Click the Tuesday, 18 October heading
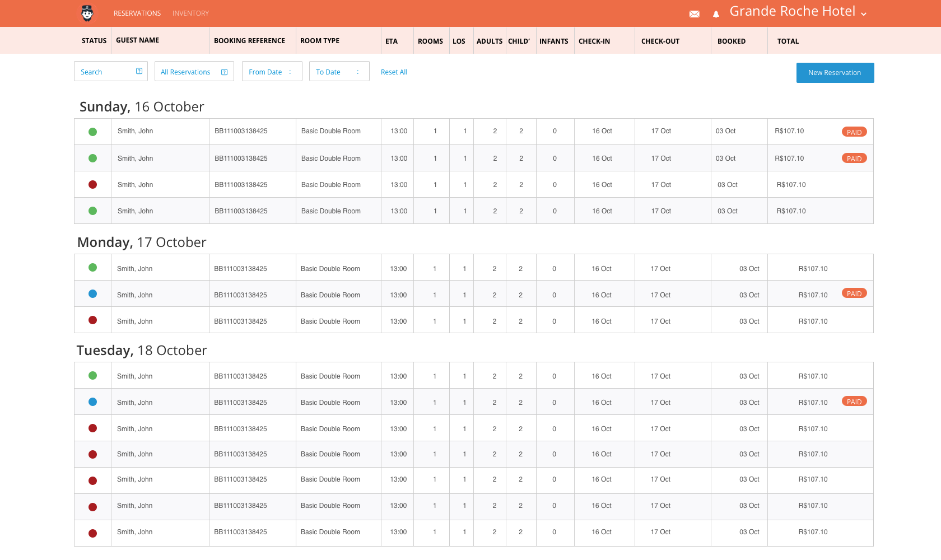 142,351
